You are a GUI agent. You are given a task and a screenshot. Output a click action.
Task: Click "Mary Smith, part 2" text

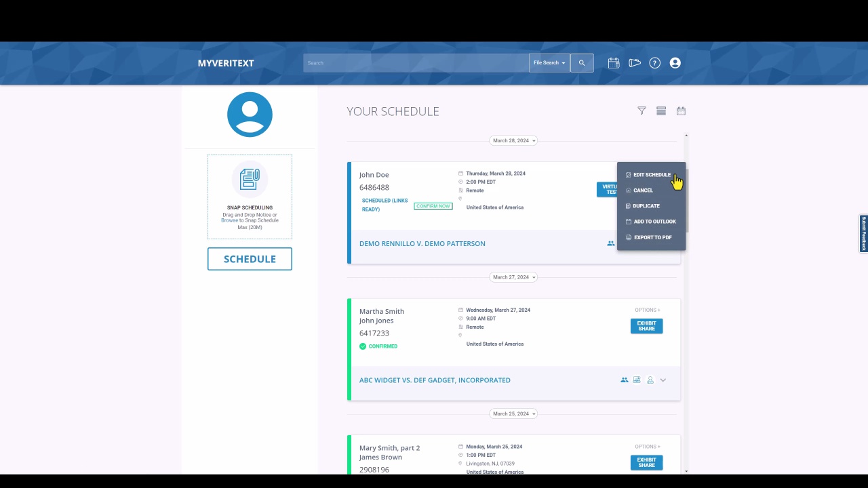tap(389, 448)
